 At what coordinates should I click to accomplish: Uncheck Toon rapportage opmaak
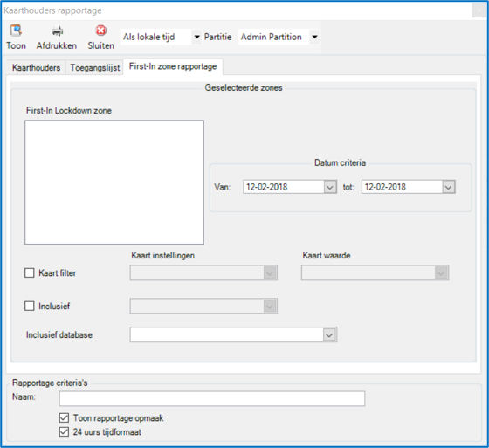(64, 417)
